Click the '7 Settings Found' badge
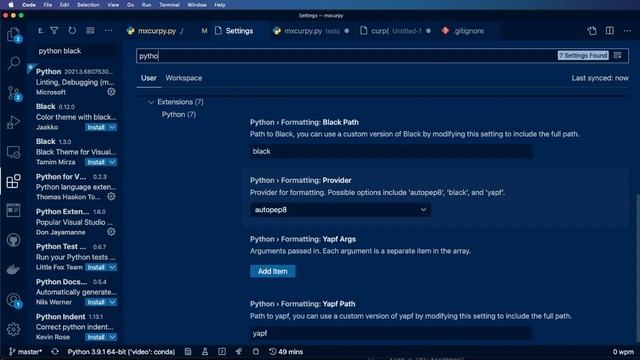Image resolution: width=640 pixels, height=360 pixels. (x=583, y=56)
